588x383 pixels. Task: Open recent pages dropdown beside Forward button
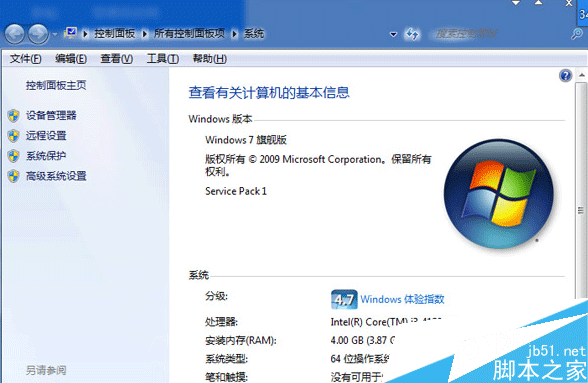click(x=55, y=35)
